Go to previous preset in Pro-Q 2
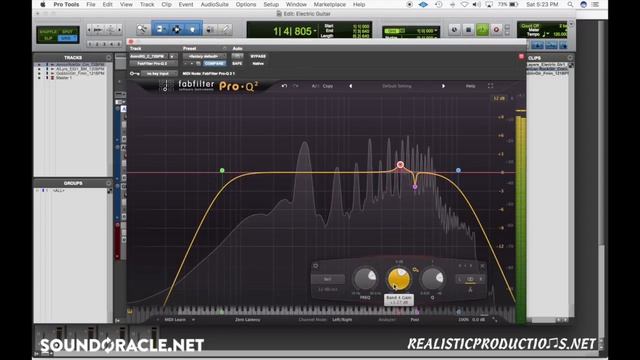 pyautogui.click(x=350, y=86)
